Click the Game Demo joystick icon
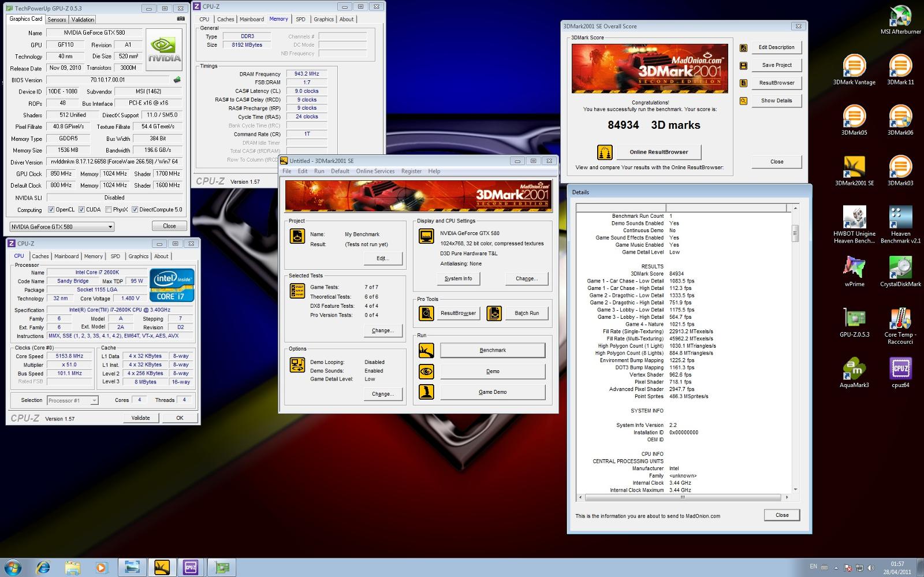Viewport: 924px width, 577px height. click(x=426, y=392)
